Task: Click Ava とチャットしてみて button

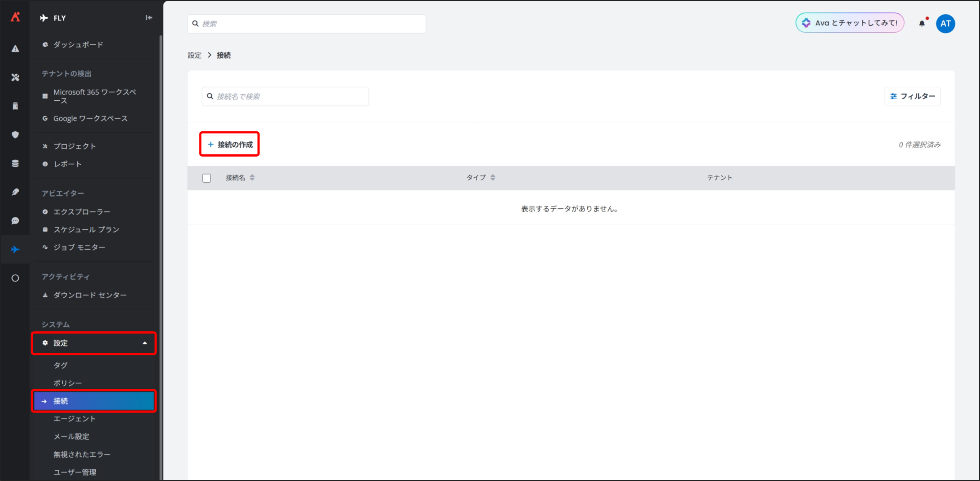Action: 850,23
